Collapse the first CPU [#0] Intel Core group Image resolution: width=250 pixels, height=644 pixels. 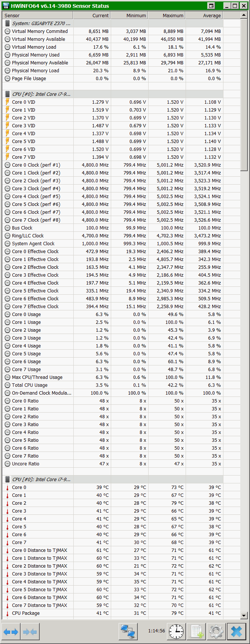tap(7, 94)
